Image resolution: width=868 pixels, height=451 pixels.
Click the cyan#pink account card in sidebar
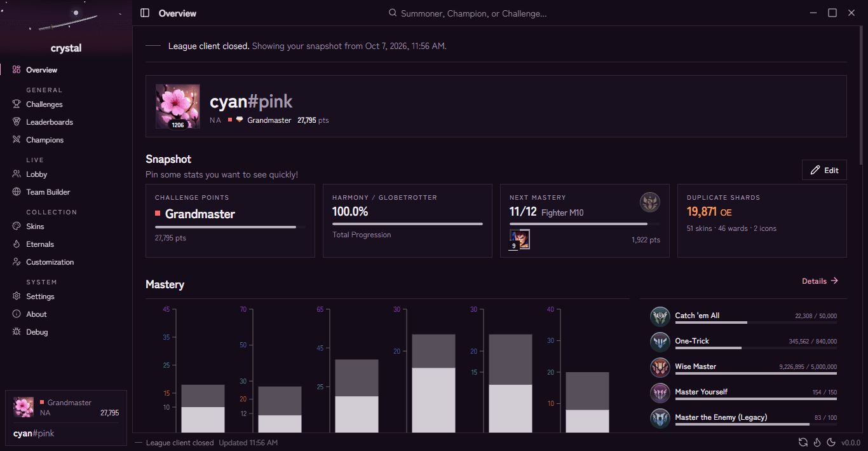66,417
